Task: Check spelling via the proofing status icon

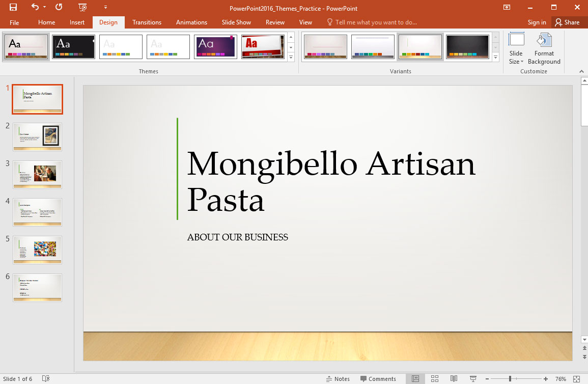Action: [x=45, y=378]
